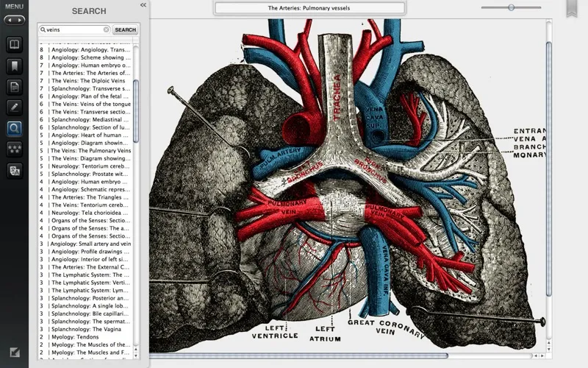Open result 'Myology: The Muscles of the...'
588x368 pixels.
click(85, 344)
